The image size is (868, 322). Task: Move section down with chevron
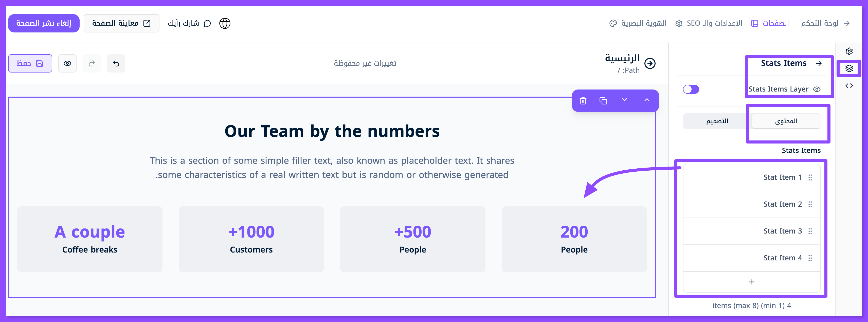(x=624, y=100)
